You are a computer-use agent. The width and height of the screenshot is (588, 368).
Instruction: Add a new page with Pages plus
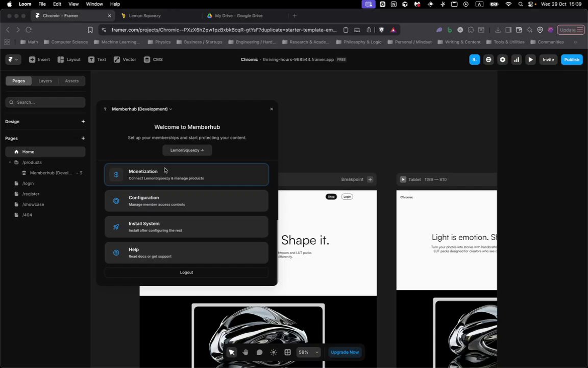83,138
